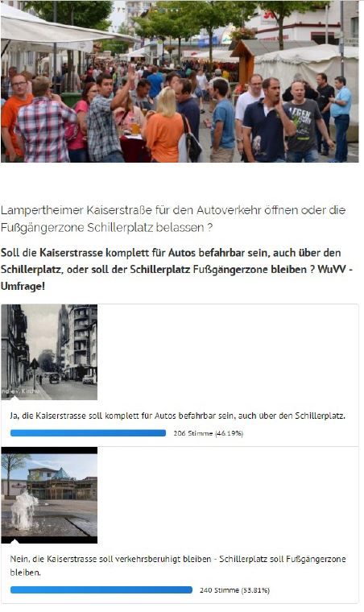The image size is (364, 612).
Task: Click the headline 'Lampertheimer Kaiserstraße für den Autoverkehr'
Action: tap(173, 218)
